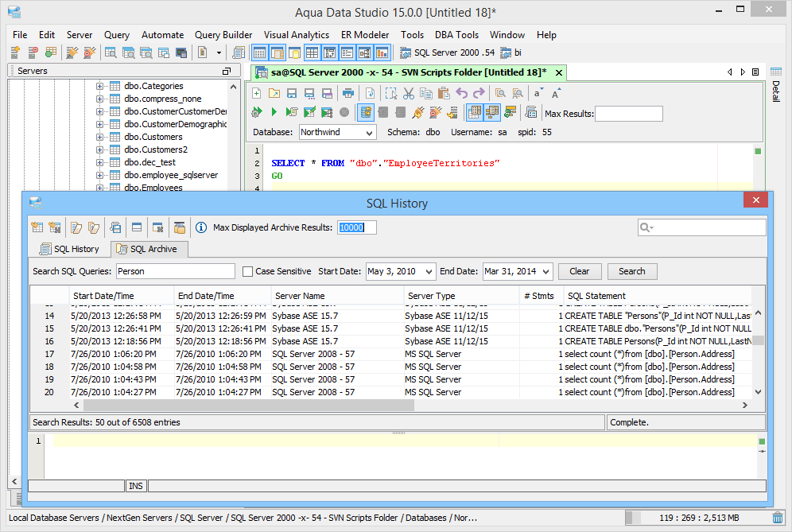This screenshot has height=532, width=792.
Task: Expand the dbo.Categories tree node
Action: [99, 86]
